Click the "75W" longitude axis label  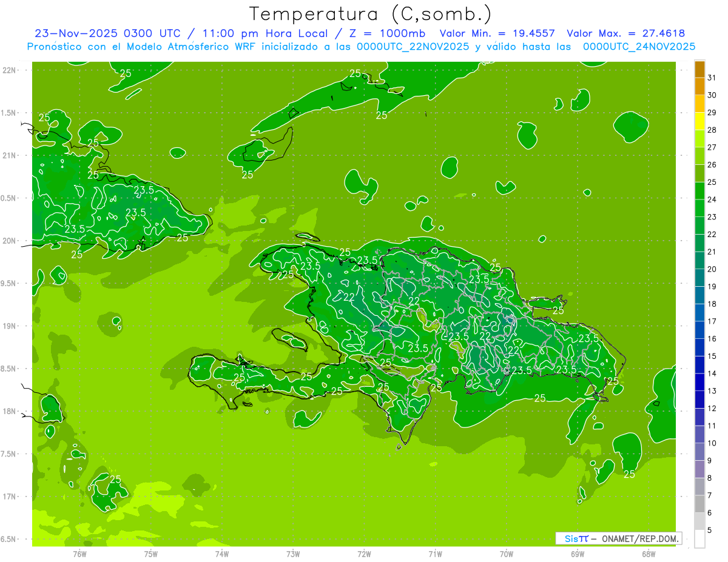pos(151,554)
